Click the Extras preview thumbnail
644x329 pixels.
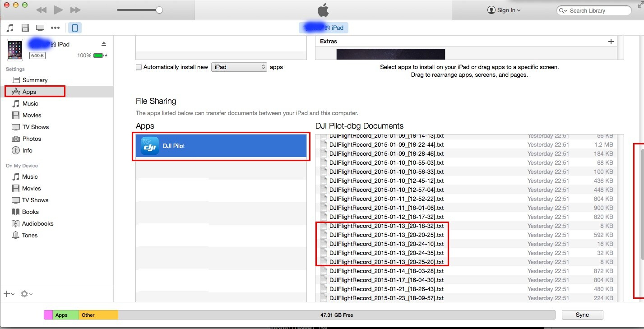click(x=391, y=54)
